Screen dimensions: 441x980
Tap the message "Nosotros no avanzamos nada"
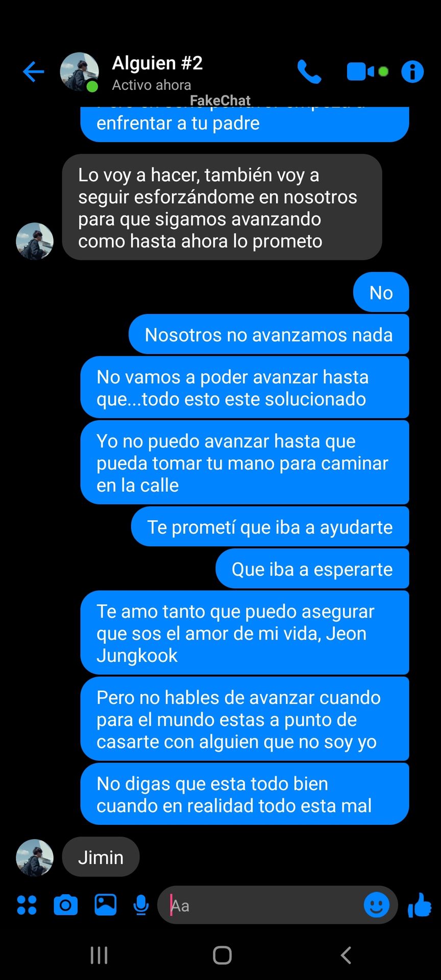[268, 335]
